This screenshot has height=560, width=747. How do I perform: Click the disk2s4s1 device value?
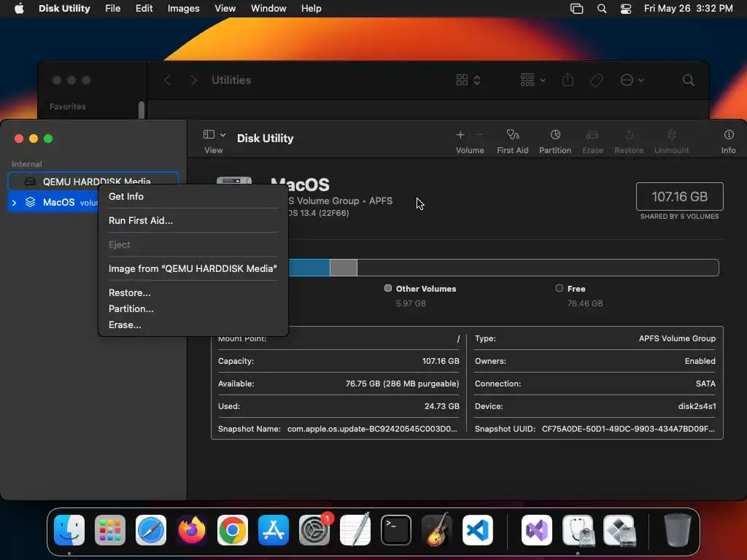pyautogui.click(x=697, y=406)
